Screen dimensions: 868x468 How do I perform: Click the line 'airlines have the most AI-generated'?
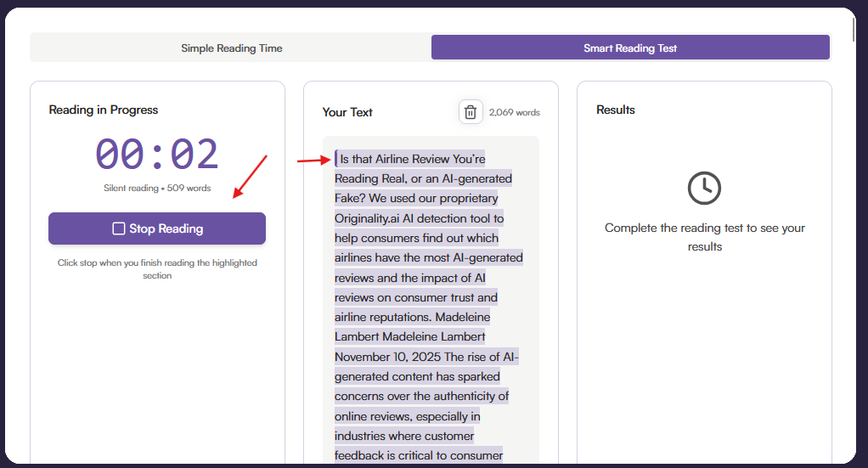pos(428,257)
